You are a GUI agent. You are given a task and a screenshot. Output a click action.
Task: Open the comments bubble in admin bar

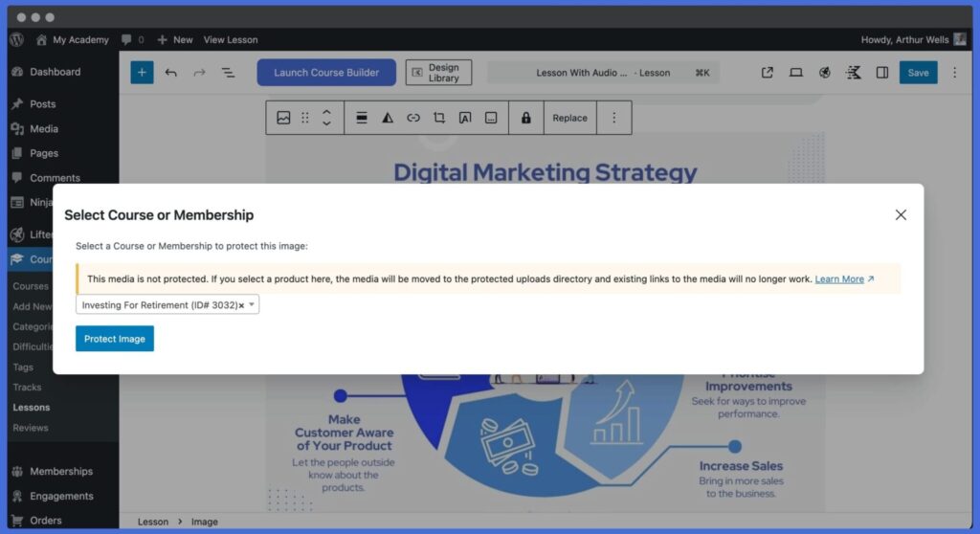(132, 39)
